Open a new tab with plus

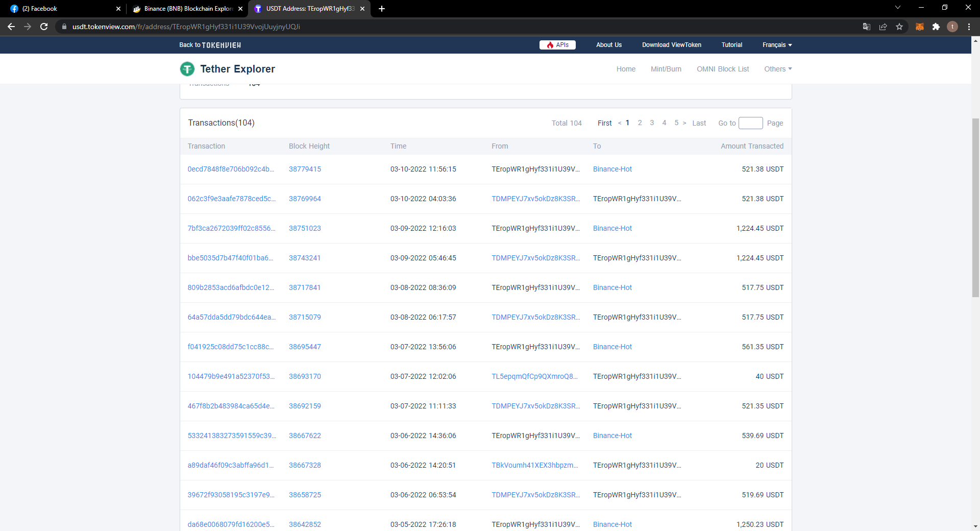click(382, 9)
